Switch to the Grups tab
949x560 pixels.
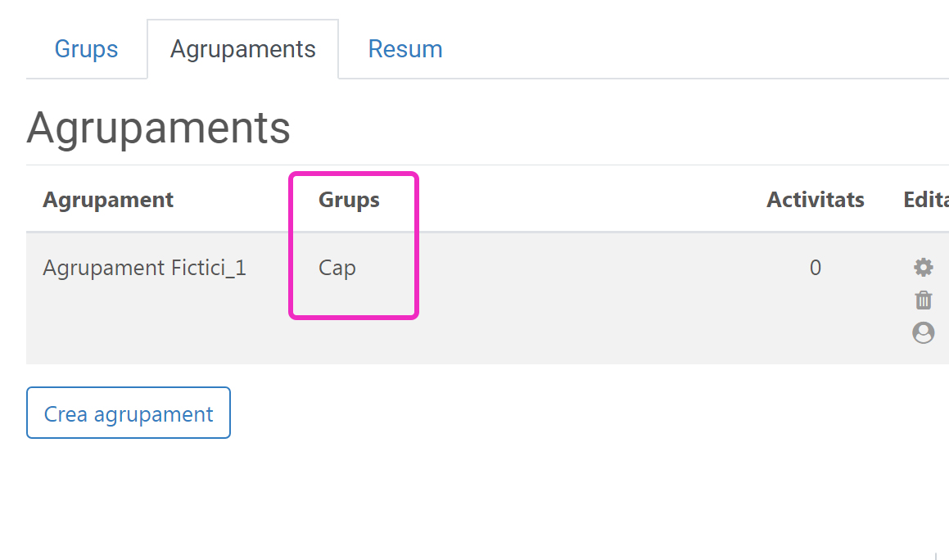coord(86,49)
